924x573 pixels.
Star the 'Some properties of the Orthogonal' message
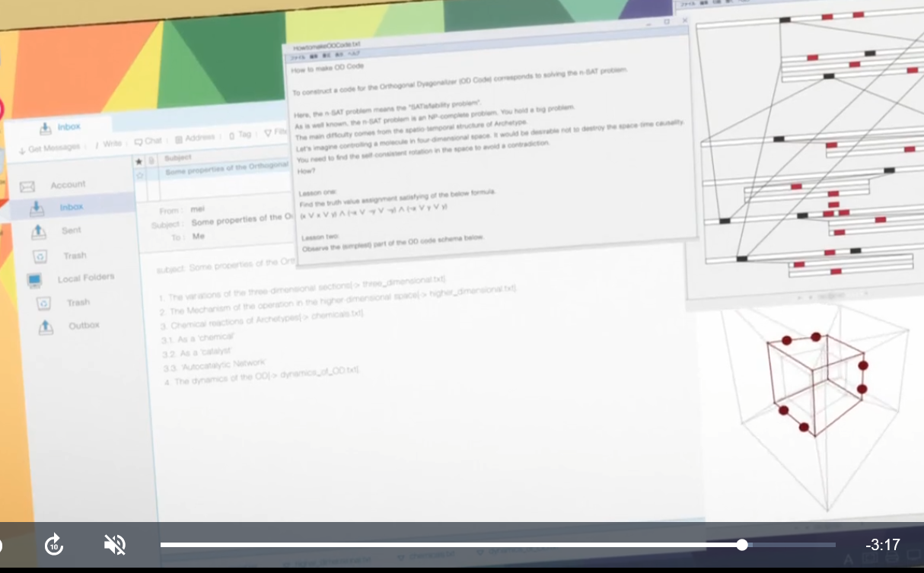139,176
